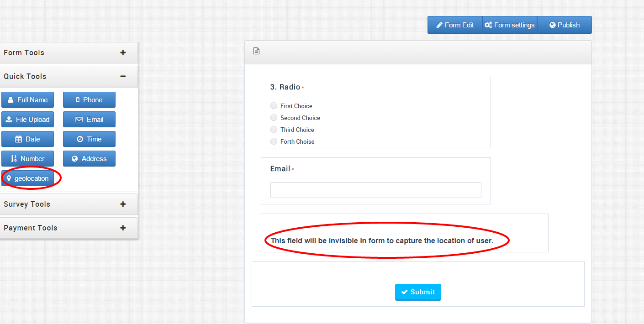The image size is (644, 324).
Task: Expand the Survey Tools section
Action: point(123,204)
